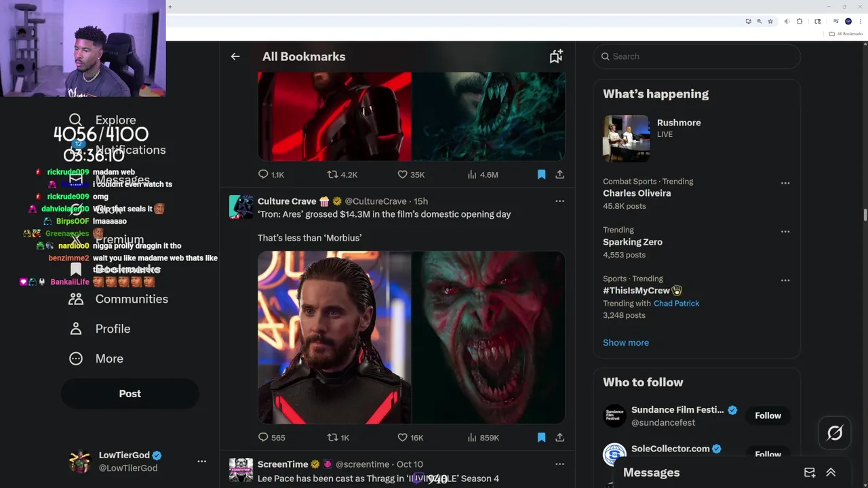The image size is (868, 488).
Task: Open the Sundance Film Festival avatar
Action: [614, 415]
